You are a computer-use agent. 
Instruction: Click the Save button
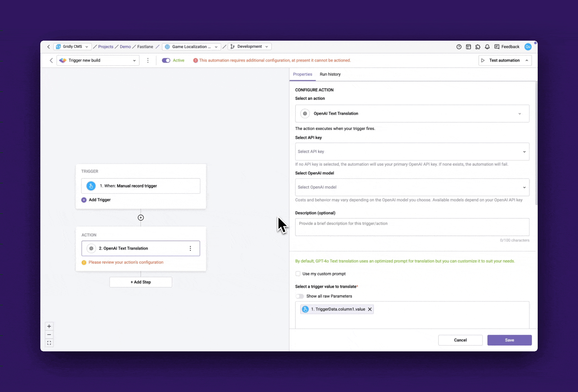(x=509, y=340)
